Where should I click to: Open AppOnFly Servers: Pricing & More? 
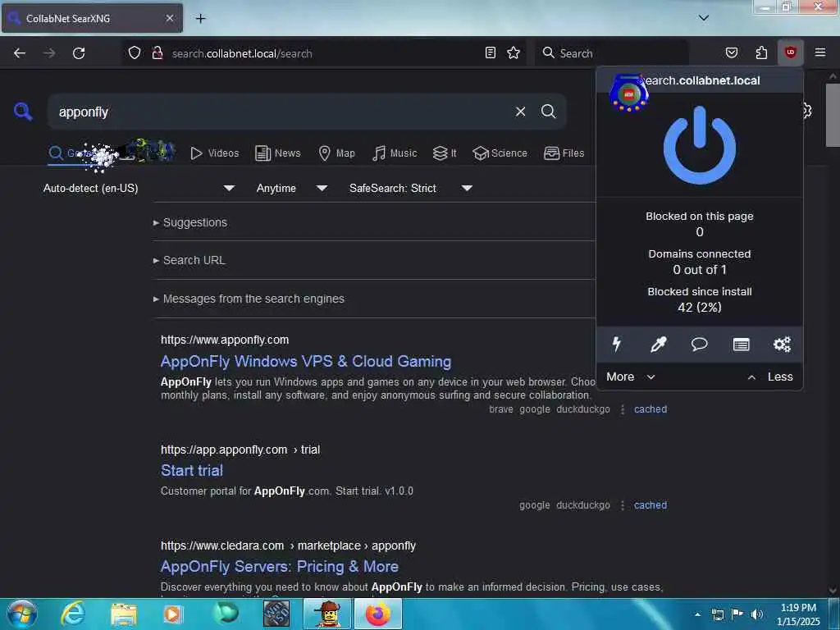pyautogui.click(x=280, y=566)
